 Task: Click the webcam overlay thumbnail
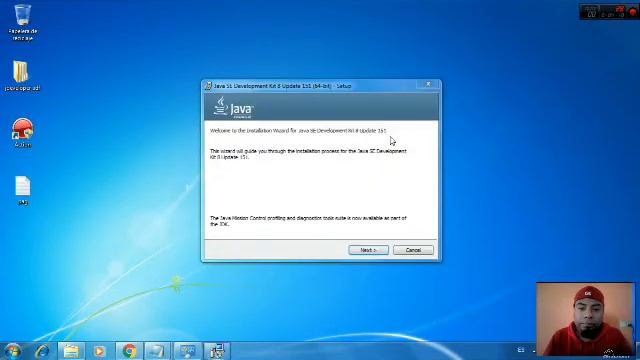[585, 319]
